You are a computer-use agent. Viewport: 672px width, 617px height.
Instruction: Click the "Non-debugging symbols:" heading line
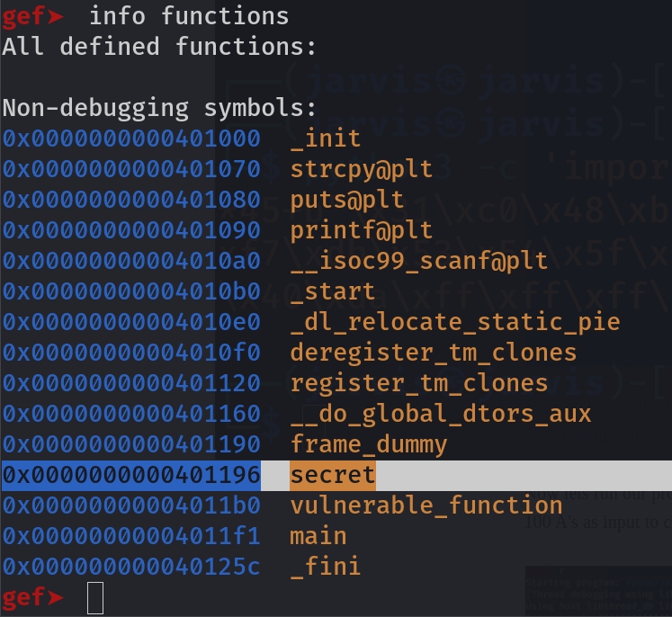159,108
